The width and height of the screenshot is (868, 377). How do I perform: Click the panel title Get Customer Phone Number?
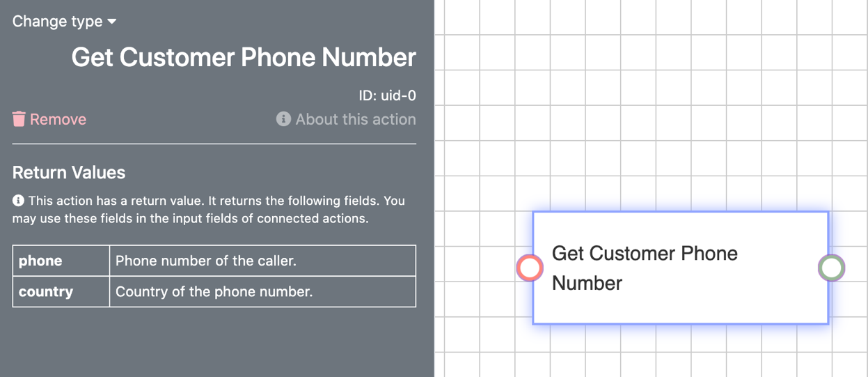(x=244, y=57)
